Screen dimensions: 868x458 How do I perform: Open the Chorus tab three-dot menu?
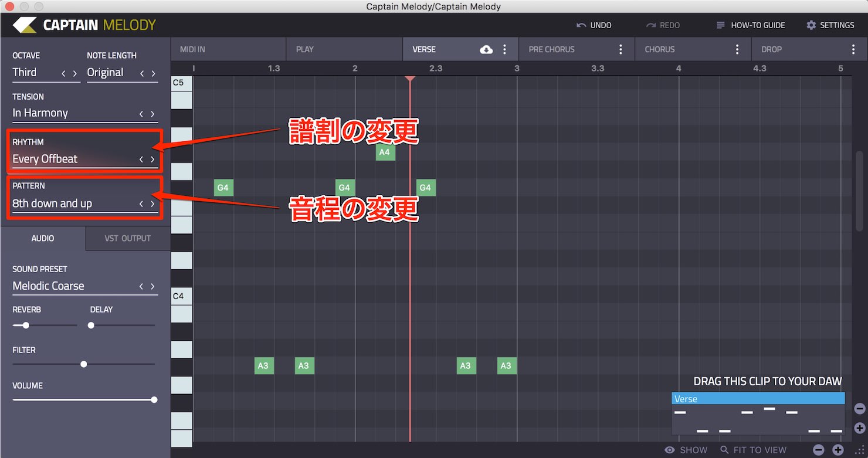[737, 50]
